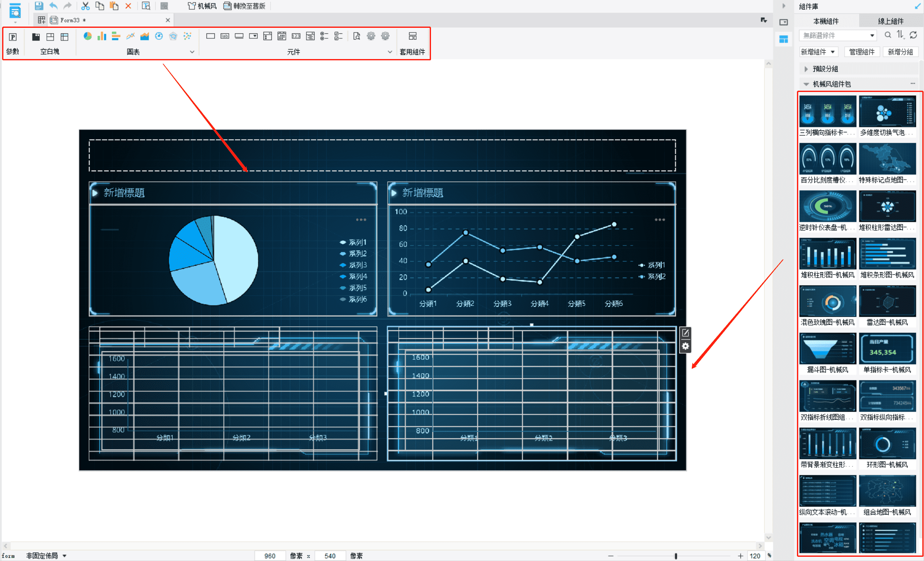Collapse the right panel with the arrow
Image resolution: width=924 pixels, height=561 pixels.
point(783,6)
